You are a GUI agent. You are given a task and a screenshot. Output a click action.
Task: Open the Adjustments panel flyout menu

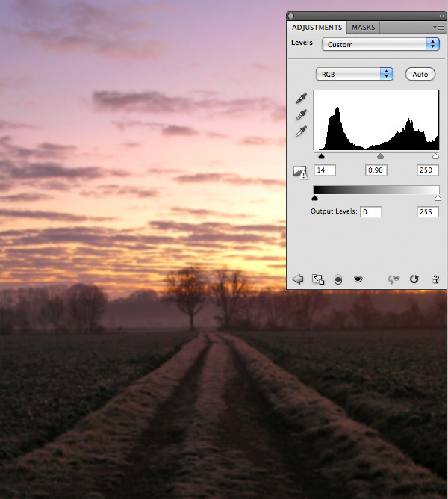pyautogui.click(x=439, y=28)
